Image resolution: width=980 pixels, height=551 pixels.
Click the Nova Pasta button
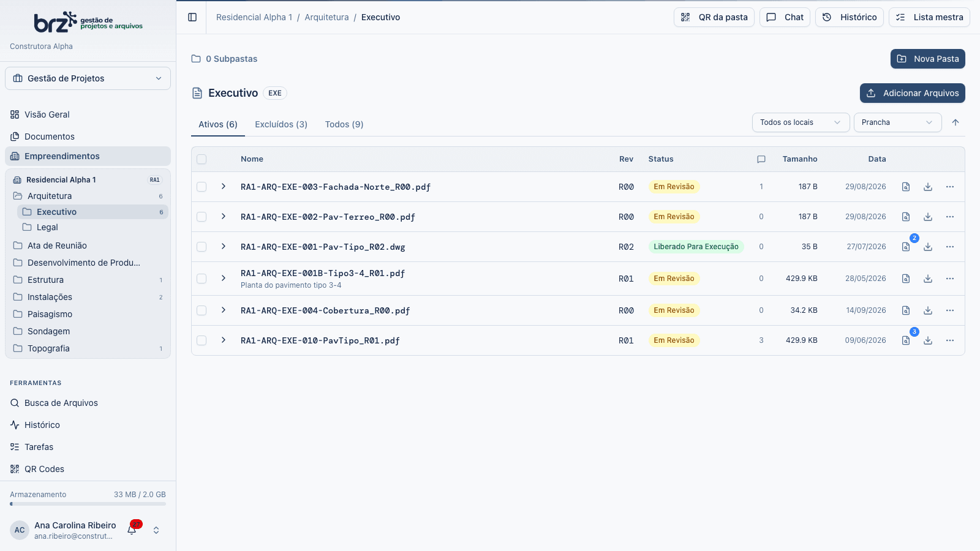tap(928, 59)
